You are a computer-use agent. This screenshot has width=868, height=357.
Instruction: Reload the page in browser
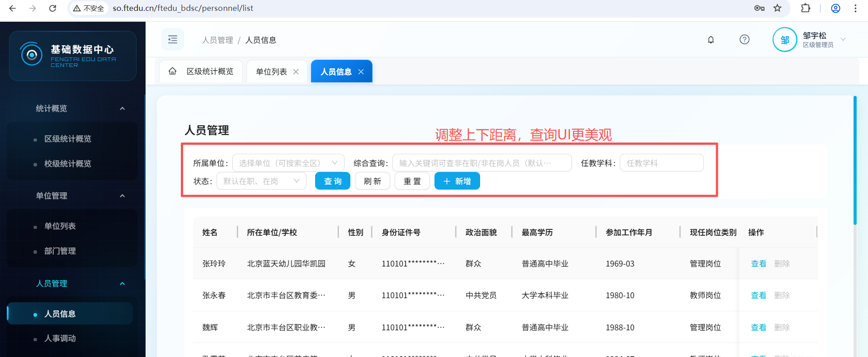[x=52, y=8]
